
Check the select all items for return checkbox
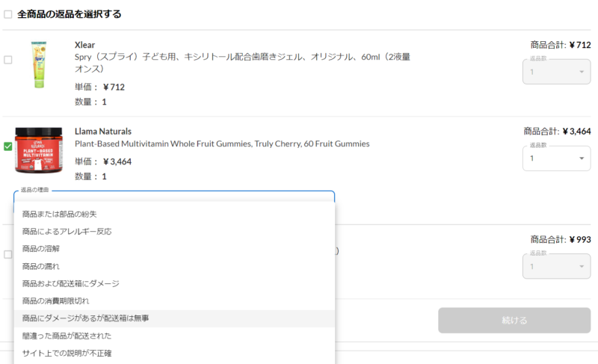(8, 14)
